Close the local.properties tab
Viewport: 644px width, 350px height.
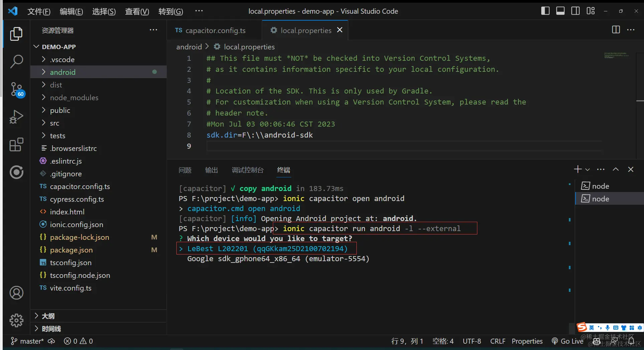(340, 30)
